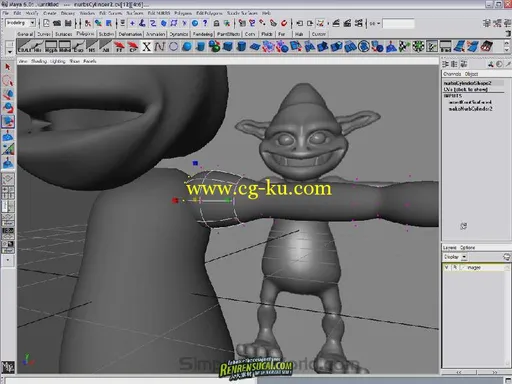This screenshot has width=512, height=384.
Task: Open the Options menu in layer editor
Action: (467, 248)
